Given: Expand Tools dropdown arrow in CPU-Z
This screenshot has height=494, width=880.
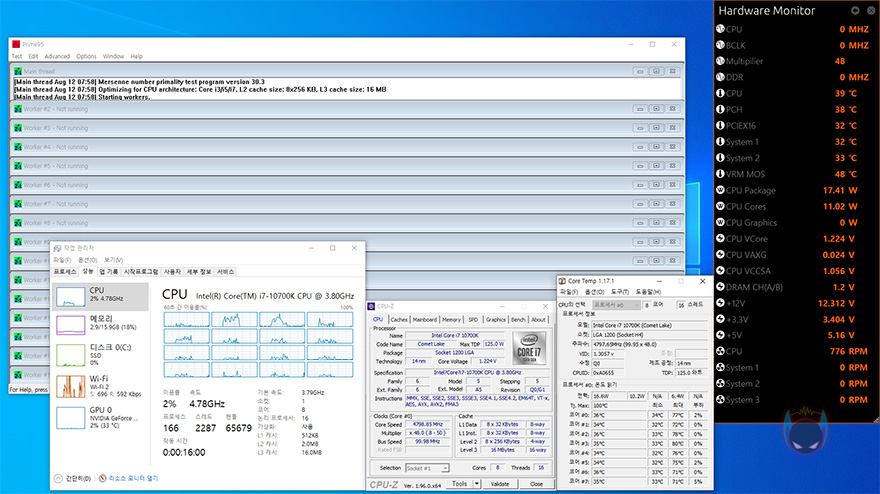Looking at the screenshot, I should [x=476, y=483].
